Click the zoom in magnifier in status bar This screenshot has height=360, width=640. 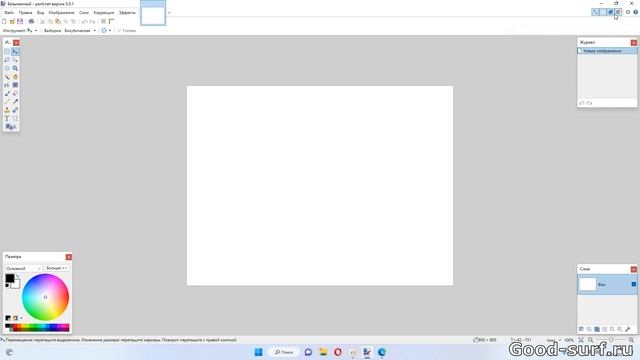click(x=631, y=340)
